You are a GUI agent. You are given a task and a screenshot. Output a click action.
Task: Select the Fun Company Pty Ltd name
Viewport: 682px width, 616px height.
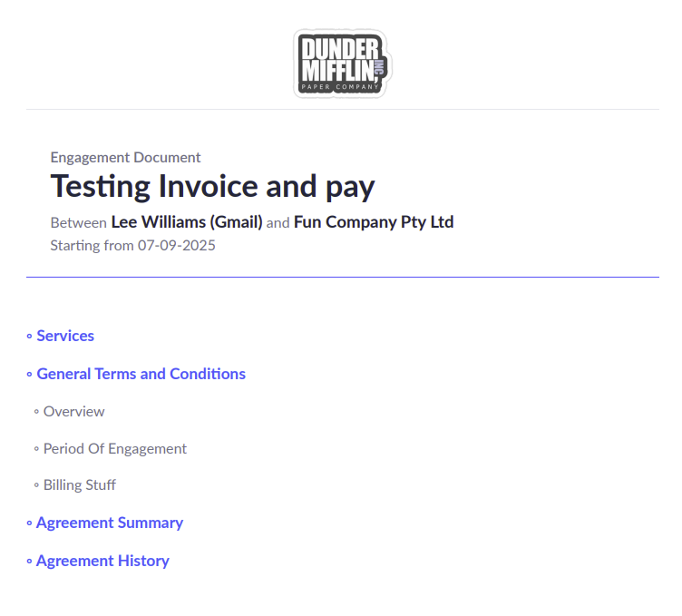tap(374, 222)
